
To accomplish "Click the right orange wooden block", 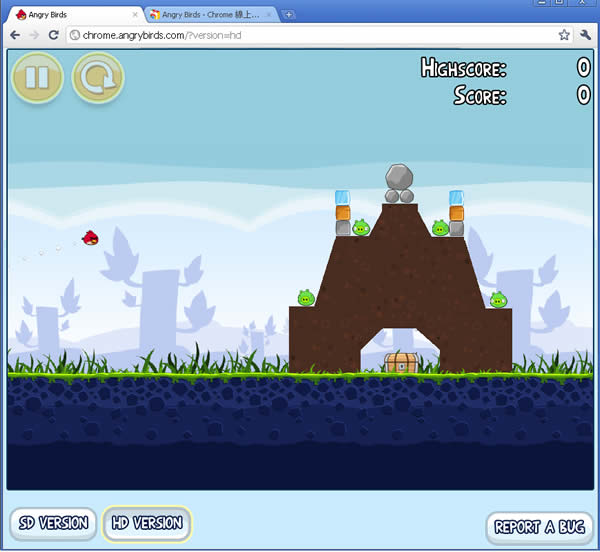I will pos(457,213).
